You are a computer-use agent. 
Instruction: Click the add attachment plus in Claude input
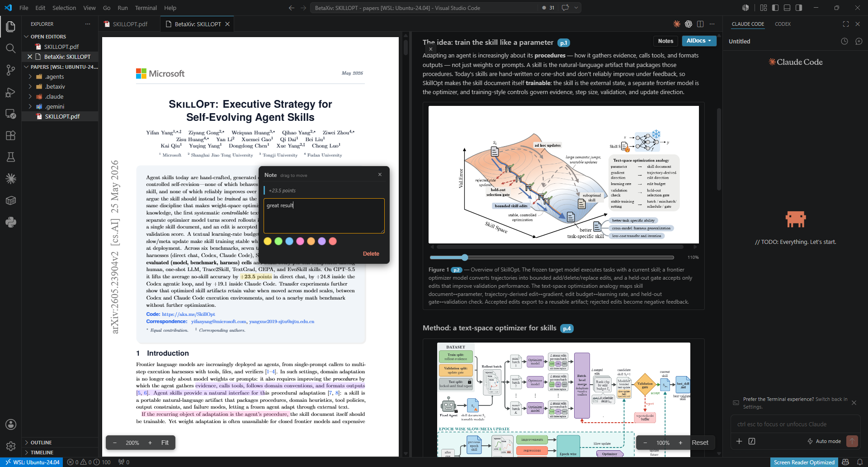click(739, 441)
